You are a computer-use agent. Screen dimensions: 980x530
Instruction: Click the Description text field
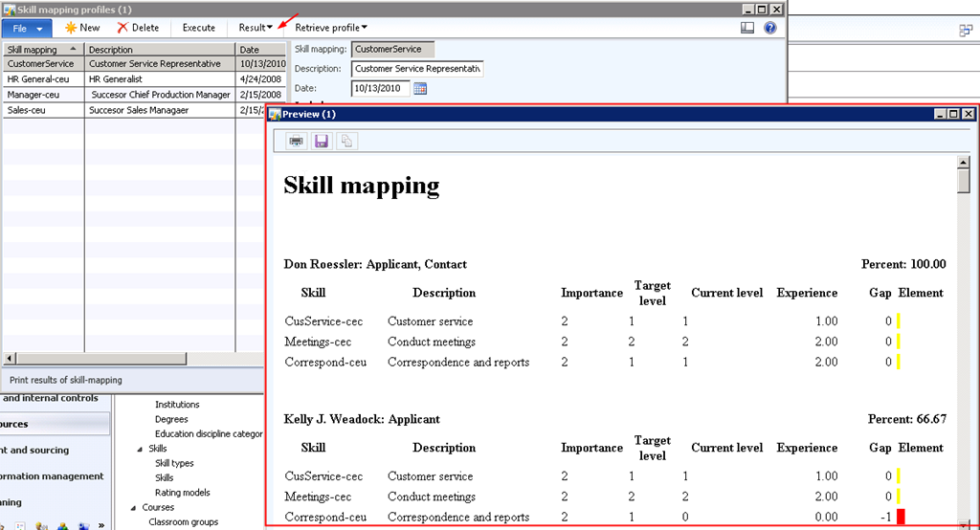coord(417,69)
